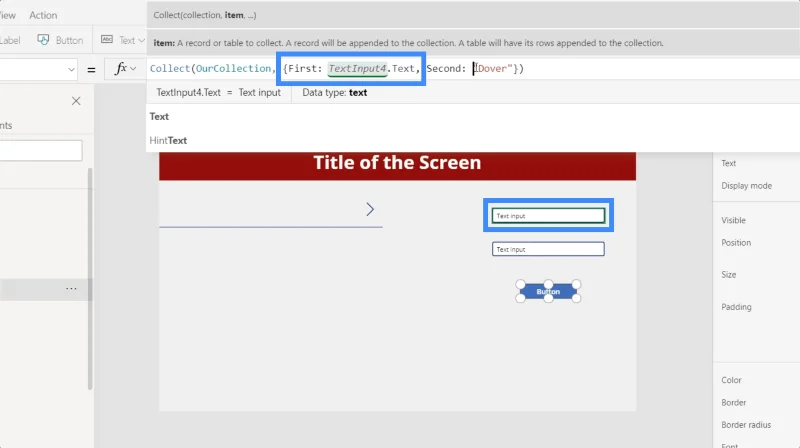Click the blue Button on canvas
The width and height of the screenshot is (800, 448).
tap(548, 291)
